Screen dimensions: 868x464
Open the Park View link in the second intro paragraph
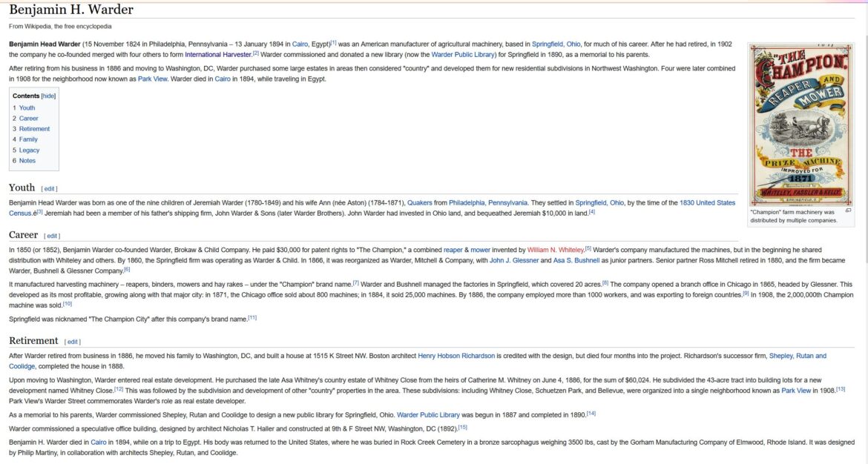(x=152, y=79)
